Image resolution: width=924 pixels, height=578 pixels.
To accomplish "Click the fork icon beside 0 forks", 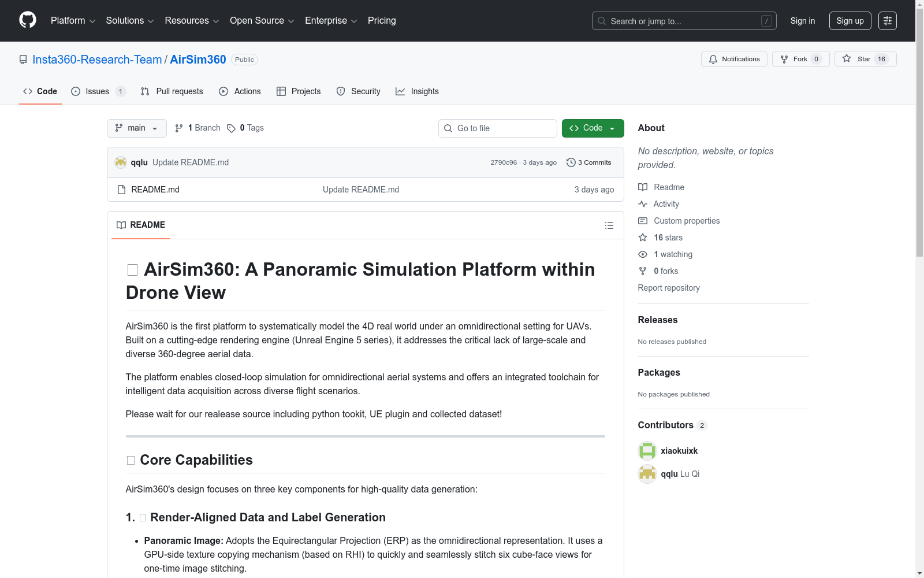I will (x=643, y=271).
